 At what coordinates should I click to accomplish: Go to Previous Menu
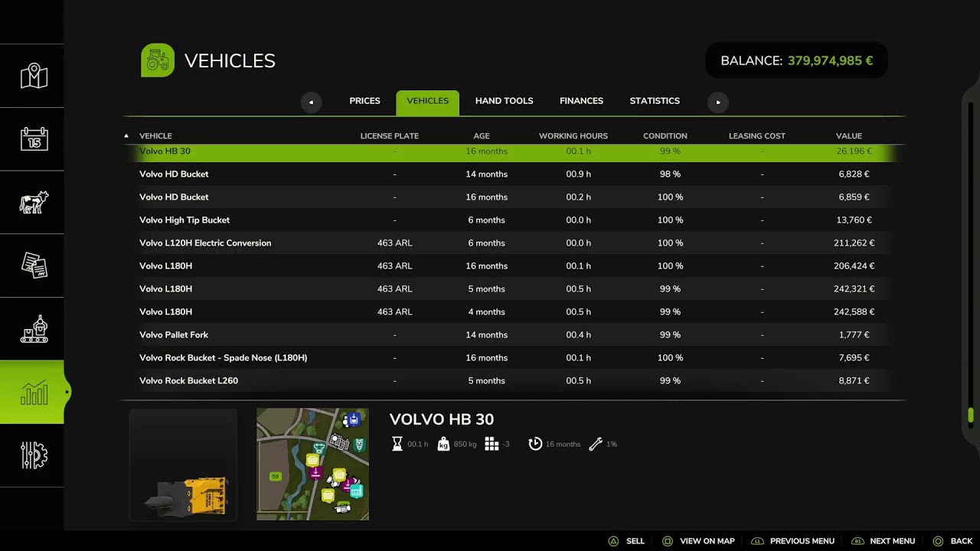[792, 541]
